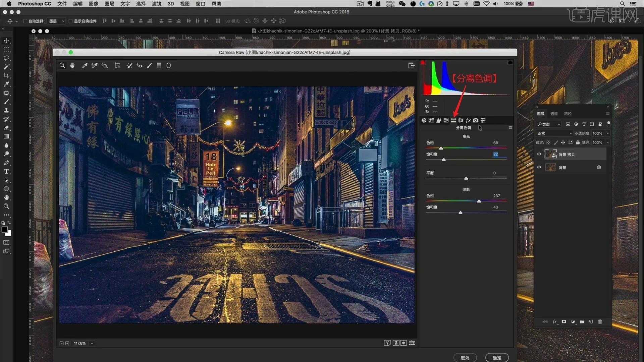Open the Layers panel flyout menu

[607, 114]
